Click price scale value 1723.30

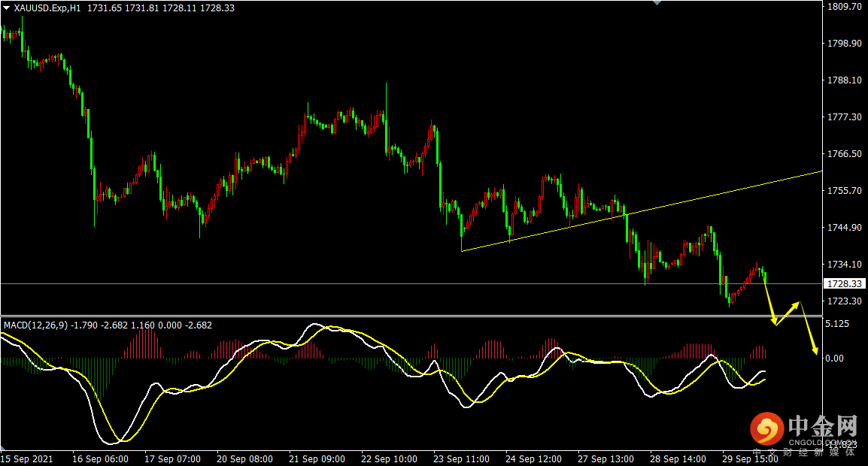click(844, 301)
